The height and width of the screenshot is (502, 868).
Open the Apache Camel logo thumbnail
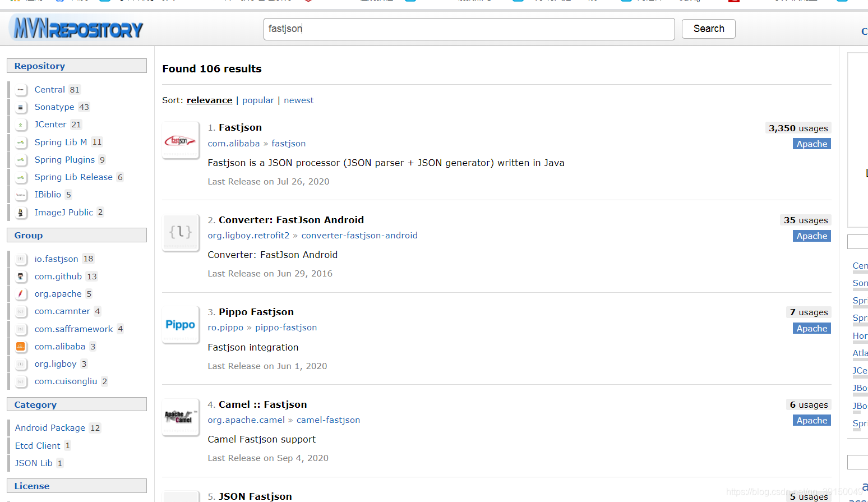tap(181, 417)
